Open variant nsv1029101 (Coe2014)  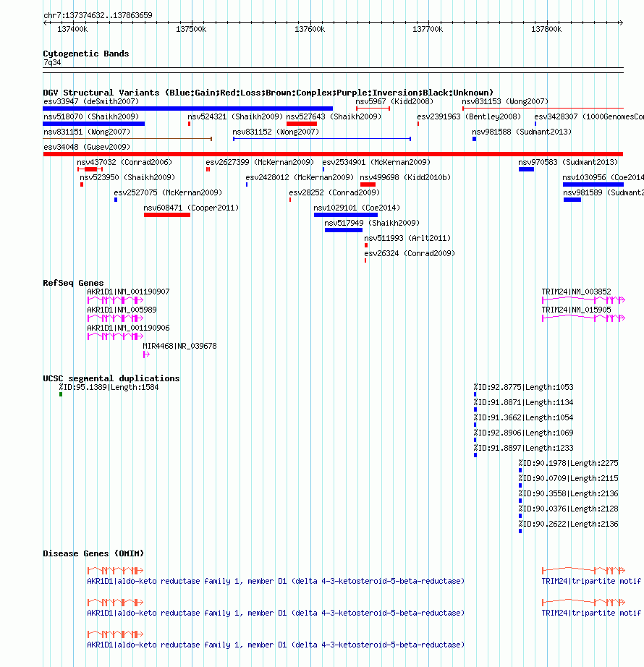point(357,208)
